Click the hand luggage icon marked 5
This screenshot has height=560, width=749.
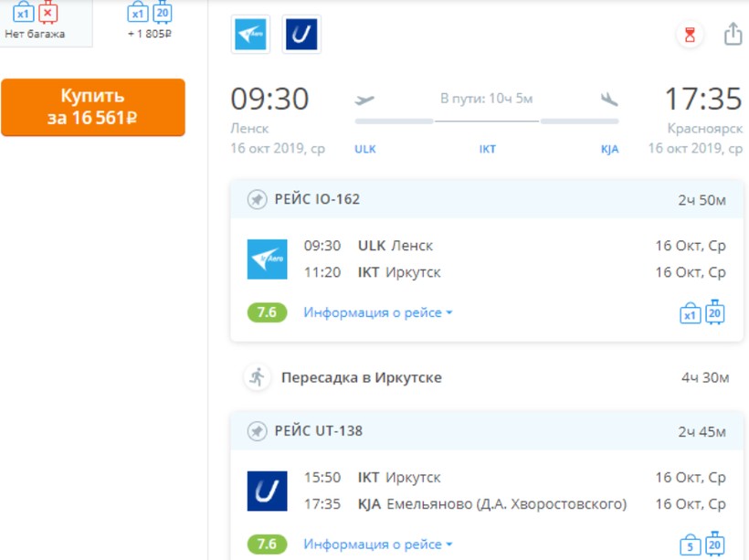click(x=690, y=545)
